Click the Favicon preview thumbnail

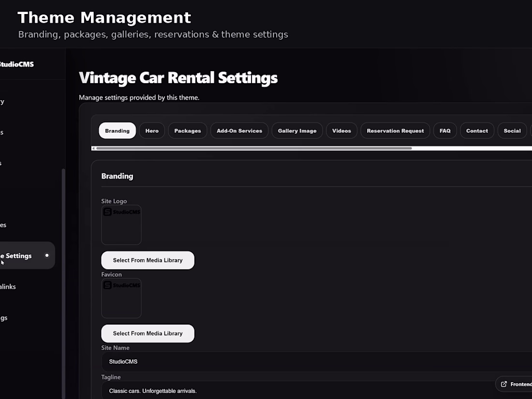[121, 298]
